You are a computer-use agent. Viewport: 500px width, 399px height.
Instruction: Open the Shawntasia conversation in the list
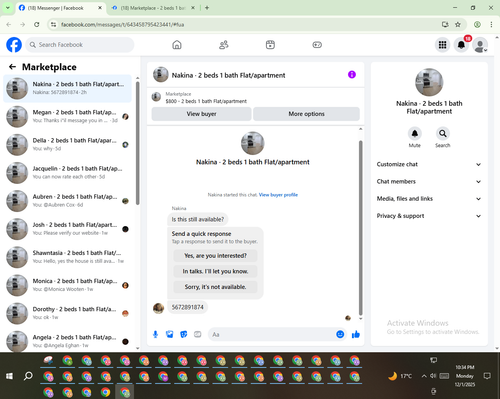click(x=67, y=257)
